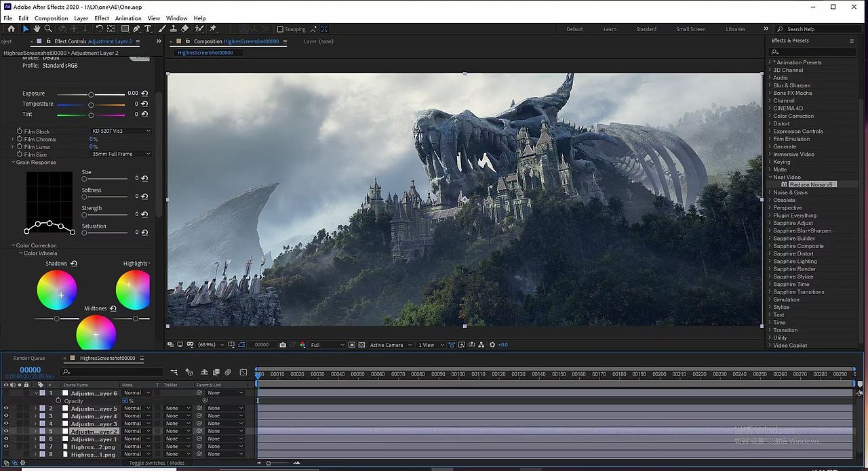
Task: Switch to the Libraries workspace
Action: pyautogui.click(x=736, y=29)
